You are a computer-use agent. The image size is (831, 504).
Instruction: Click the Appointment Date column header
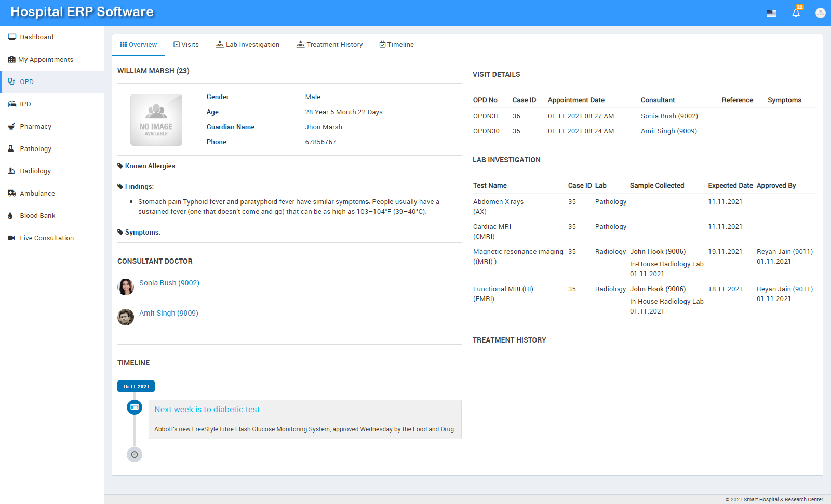click(576, 100)
